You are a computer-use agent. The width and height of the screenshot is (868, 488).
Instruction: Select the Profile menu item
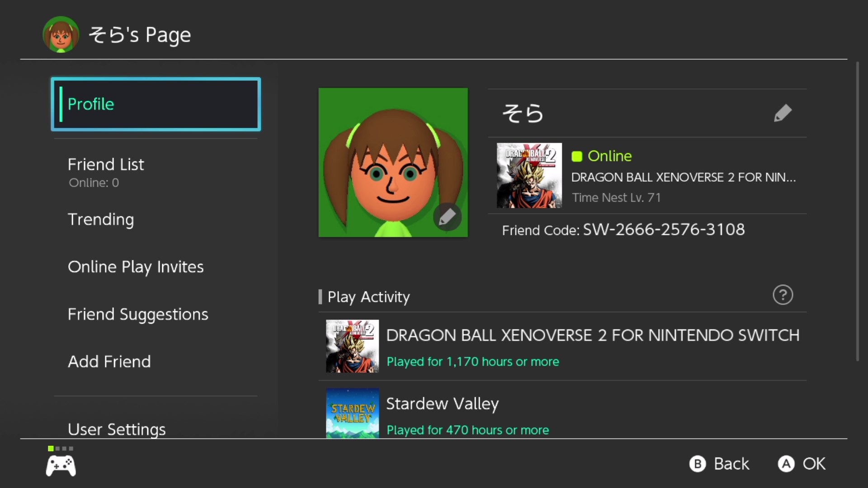tap(156, 104)
